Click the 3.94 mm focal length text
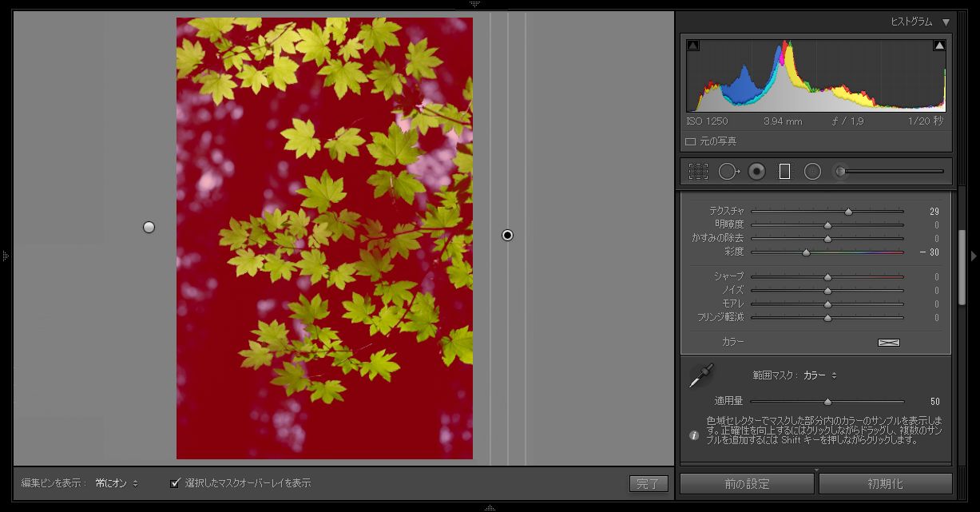980x512 pixels. click(x=783, y=121)
